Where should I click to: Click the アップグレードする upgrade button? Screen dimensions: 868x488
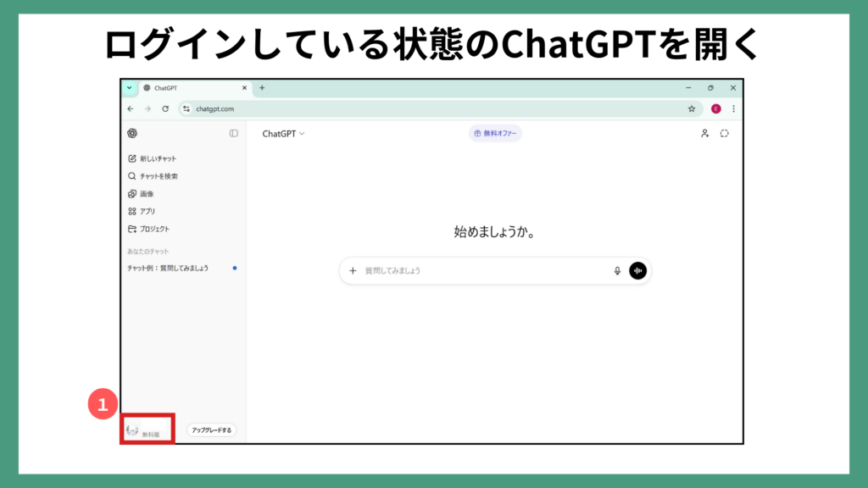click(x=211, y=430)
